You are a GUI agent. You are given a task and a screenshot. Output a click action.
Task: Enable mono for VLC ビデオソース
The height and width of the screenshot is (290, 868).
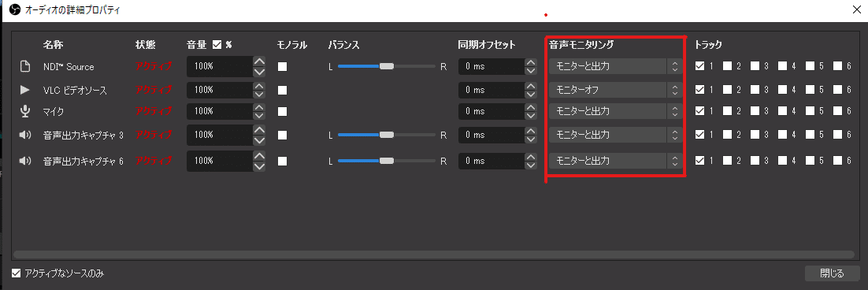(x=282, y=90)
